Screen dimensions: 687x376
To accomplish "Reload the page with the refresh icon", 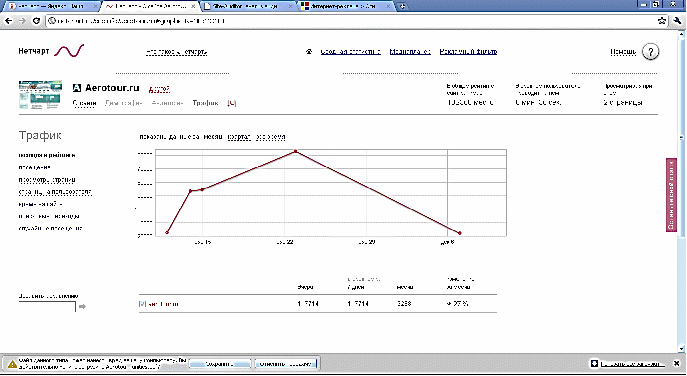I will point(36,21).
